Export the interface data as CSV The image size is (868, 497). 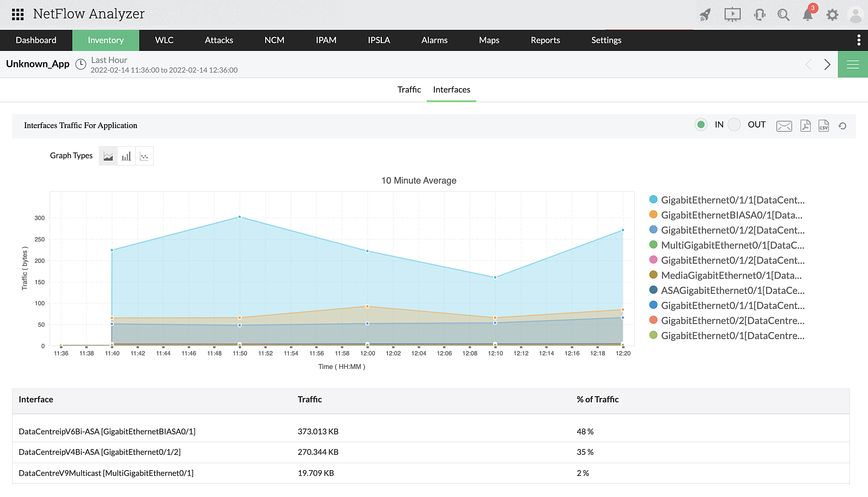pos(824,126)
